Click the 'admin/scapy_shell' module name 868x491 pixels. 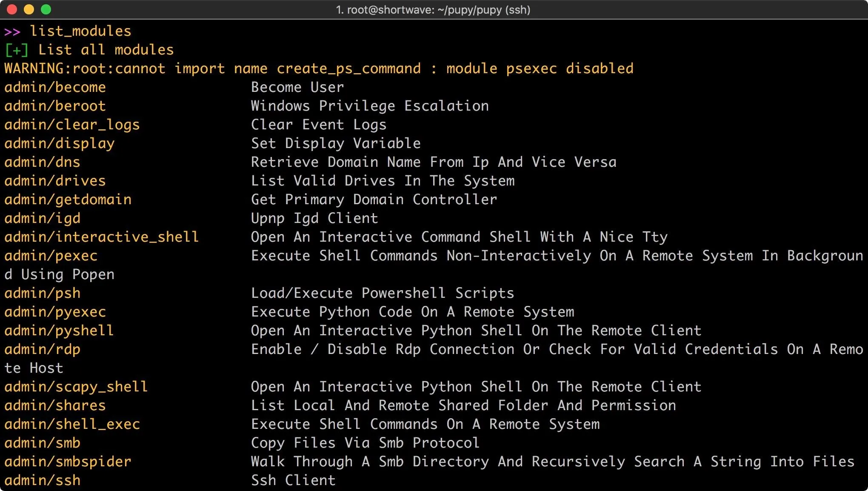(76, 387)
